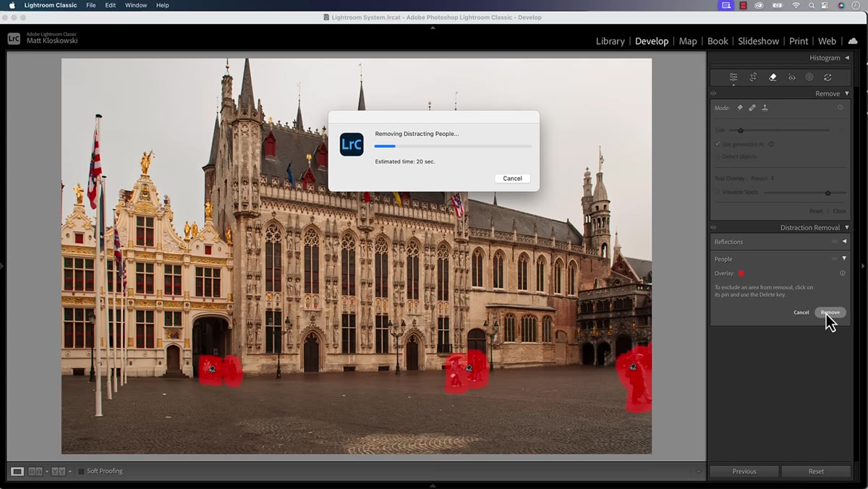Viewport: 868px width, 489px height.
Task: Switch to Book module
Action: click(x=718, y=41)
